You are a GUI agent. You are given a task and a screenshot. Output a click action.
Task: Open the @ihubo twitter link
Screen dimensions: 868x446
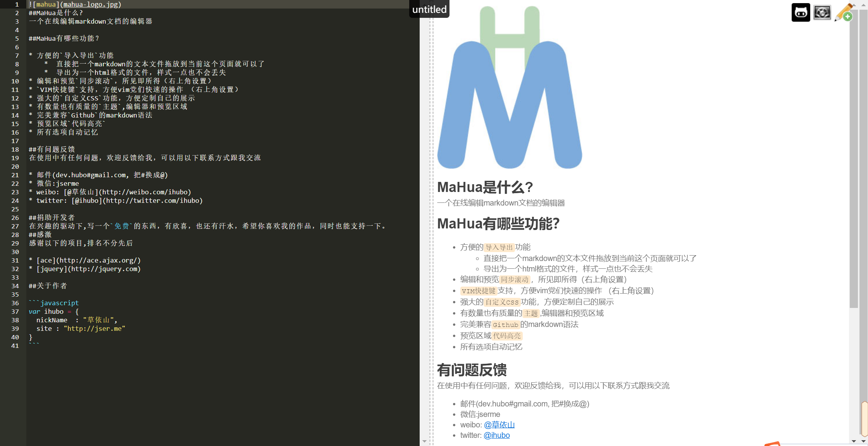point(496,435)
